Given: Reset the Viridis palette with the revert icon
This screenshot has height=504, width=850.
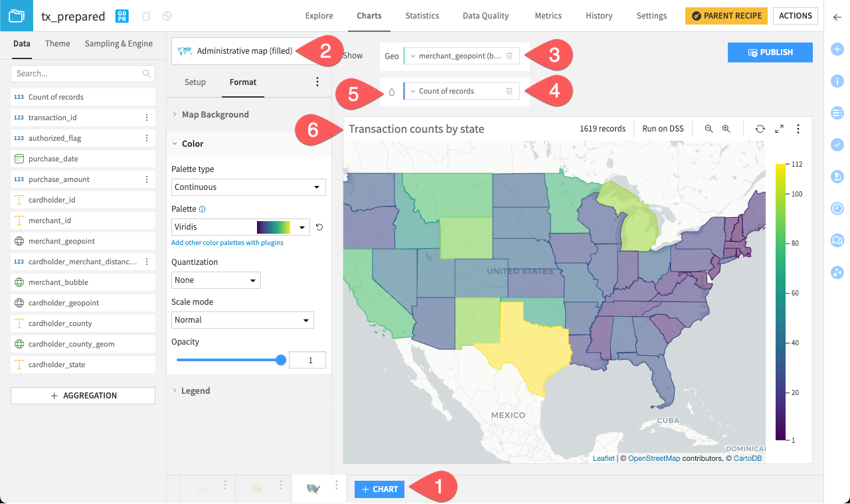Looking at the screenshot, I should (x=319, y=226).
